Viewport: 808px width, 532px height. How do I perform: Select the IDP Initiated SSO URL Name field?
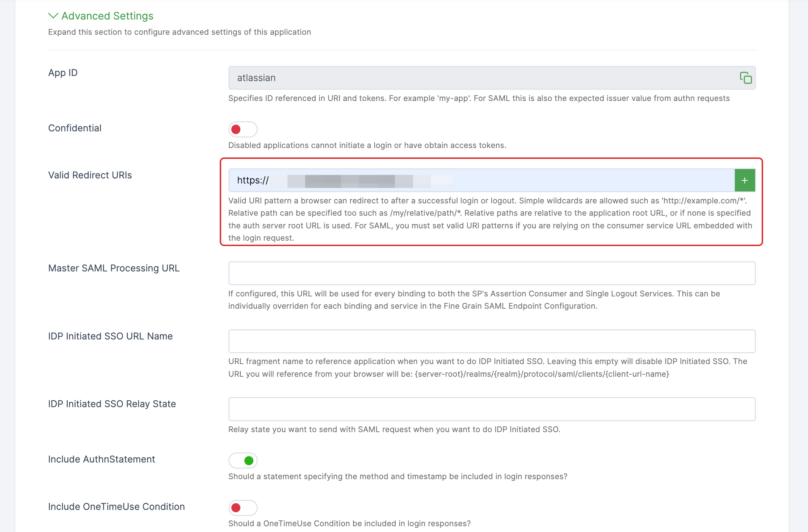click(x=492, y=341)
